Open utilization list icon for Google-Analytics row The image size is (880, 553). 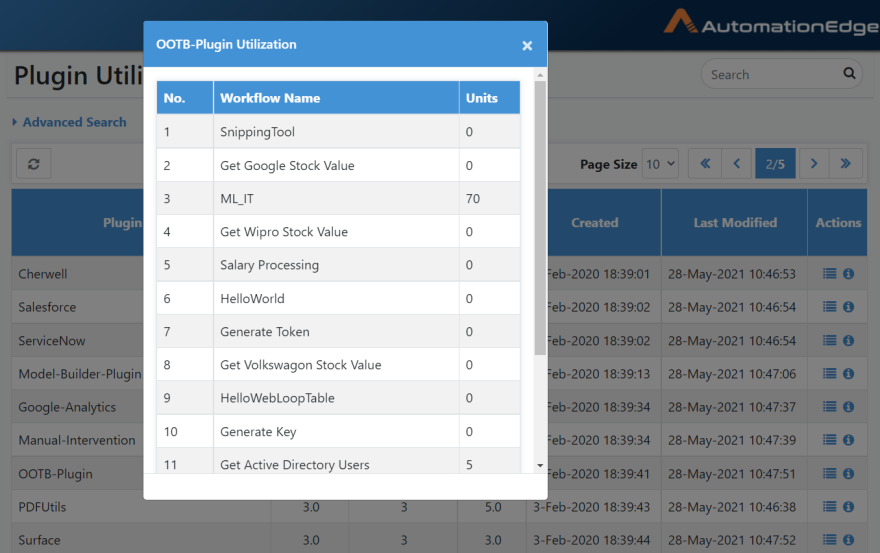pyautogui.click(x=829, y=406)
